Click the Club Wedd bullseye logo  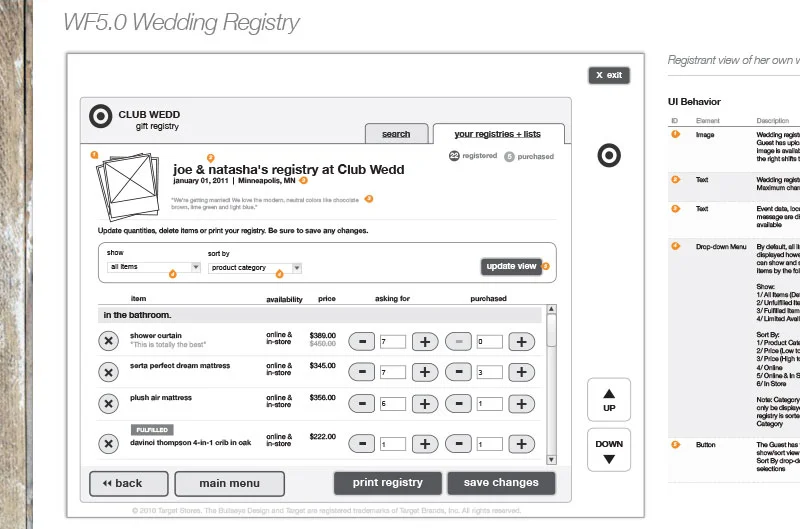101,116
